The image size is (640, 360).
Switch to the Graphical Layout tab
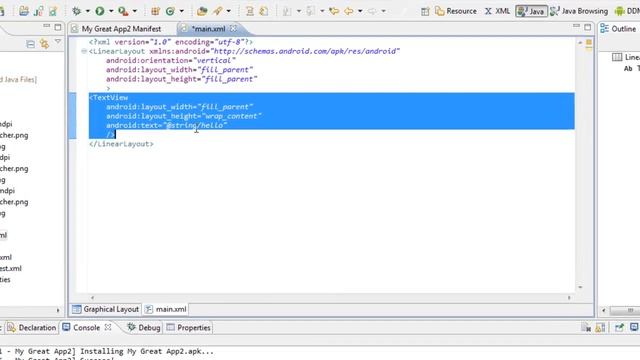coord(106,309)
